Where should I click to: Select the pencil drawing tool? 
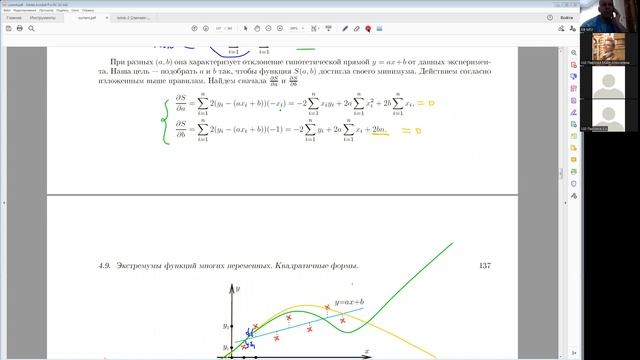(345, 29)
